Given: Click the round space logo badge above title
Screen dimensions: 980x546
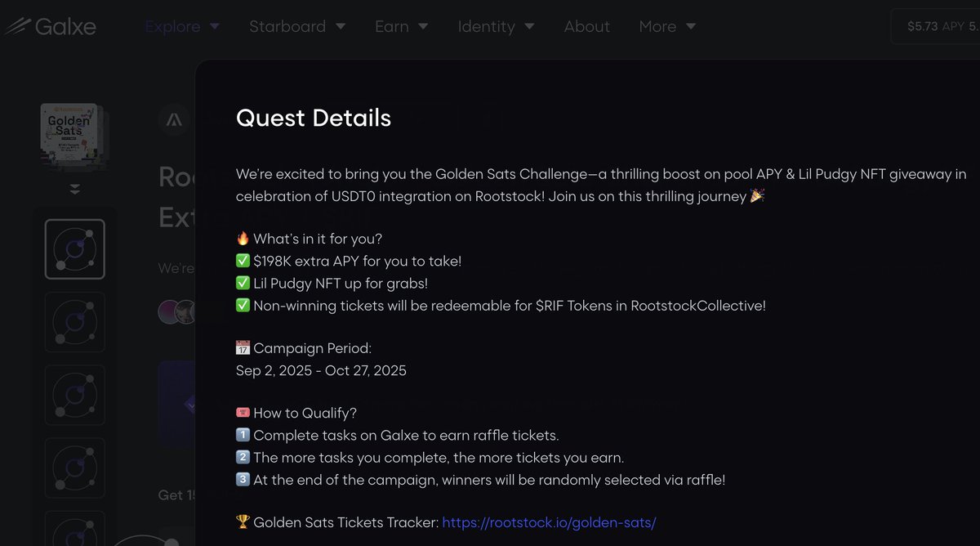Looking at the screenshot, I should pos(174,121).
